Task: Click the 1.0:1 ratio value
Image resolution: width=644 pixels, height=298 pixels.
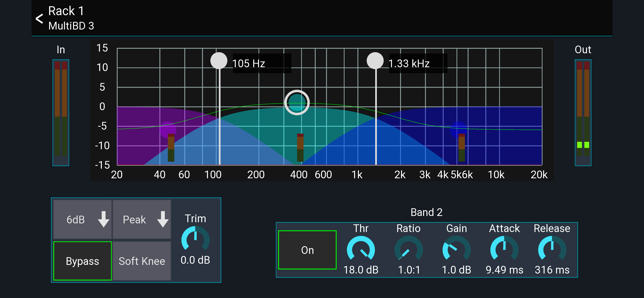Action: tap(409, 270)
